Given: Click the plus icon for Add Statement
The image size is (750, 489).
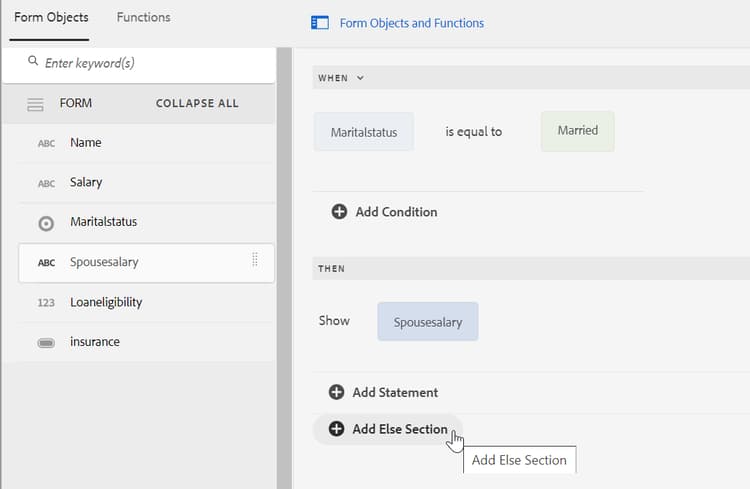Looking at the screenshot, I should (x=337, y=392).
